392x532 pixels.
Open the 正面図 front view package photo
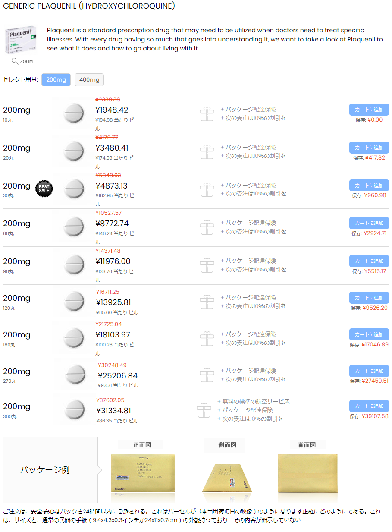143,473
